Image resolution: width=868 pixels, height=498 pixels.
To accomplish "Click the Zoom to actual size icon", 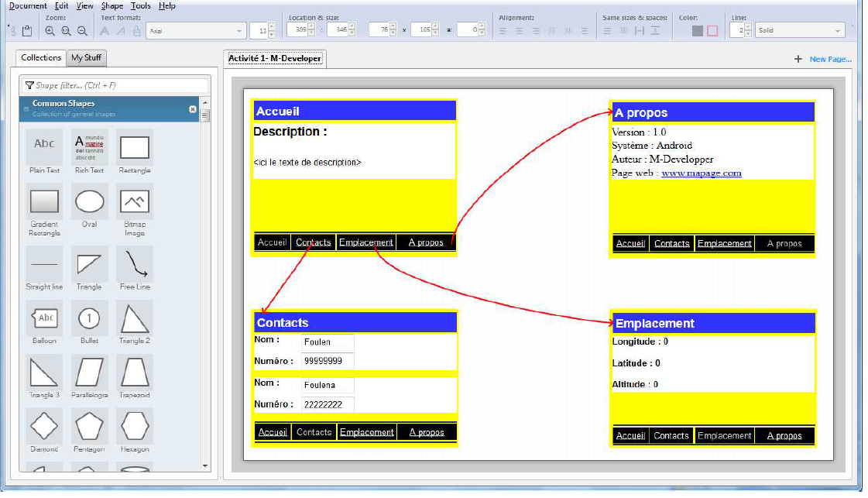I will coord(66,31).
